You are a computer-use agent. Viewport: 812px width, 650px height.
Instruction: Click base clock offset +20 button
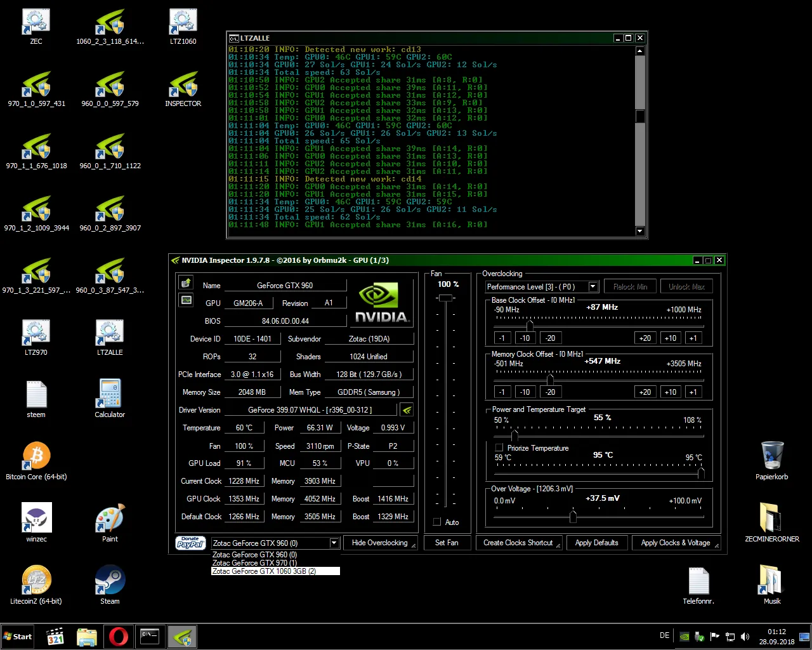(645, 338)
